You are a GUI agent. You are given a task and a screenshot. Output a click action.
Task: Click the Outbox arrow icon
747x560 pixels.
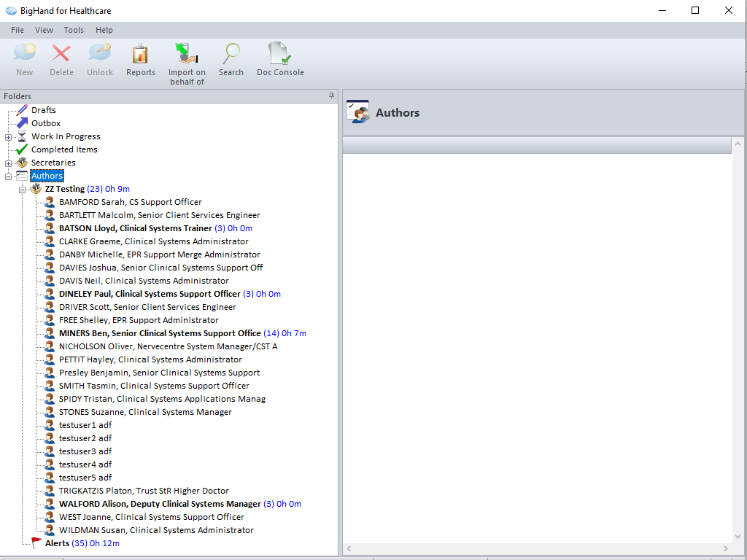(22, 123)
